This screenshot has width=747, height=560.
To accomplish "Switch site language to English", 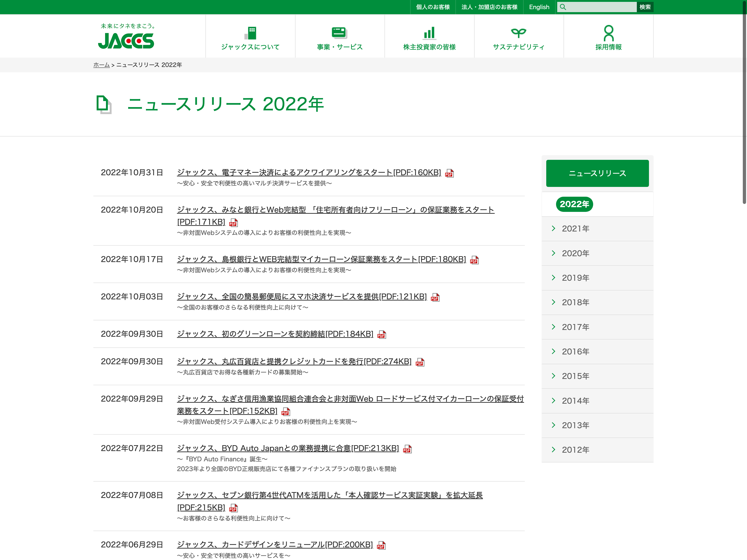I will 539,7.
